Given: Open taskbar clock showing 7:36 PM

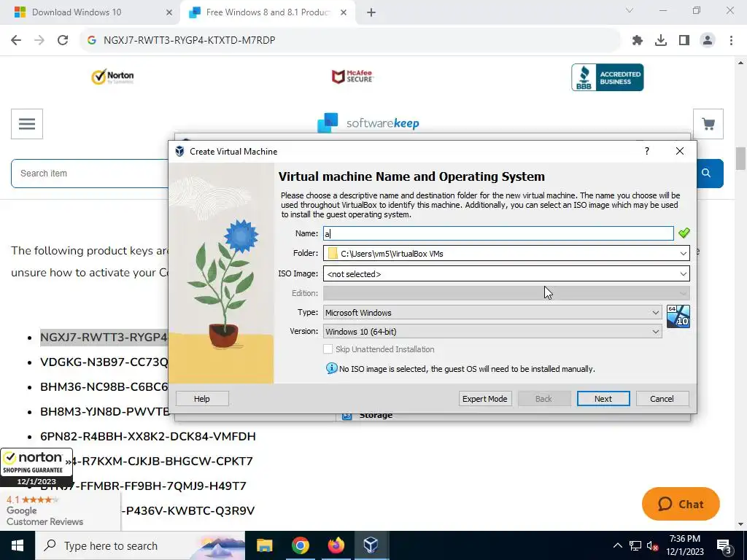Looking at the screenshot, I should 684,545.
